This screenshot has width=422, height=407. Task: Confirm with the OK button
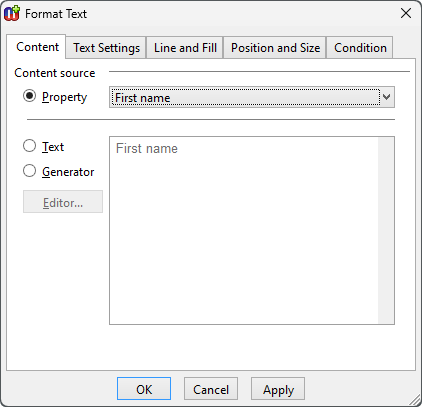pos(144,389)
